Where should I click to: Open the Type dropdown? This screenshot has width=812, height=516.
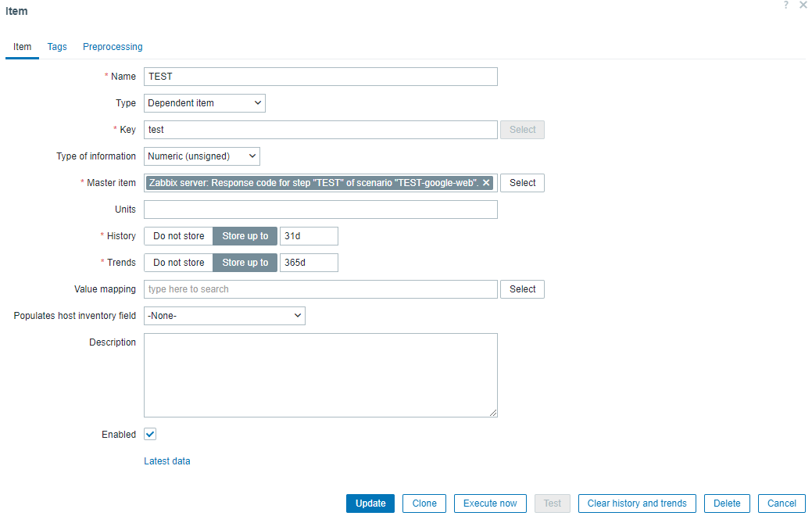(205, 103)
